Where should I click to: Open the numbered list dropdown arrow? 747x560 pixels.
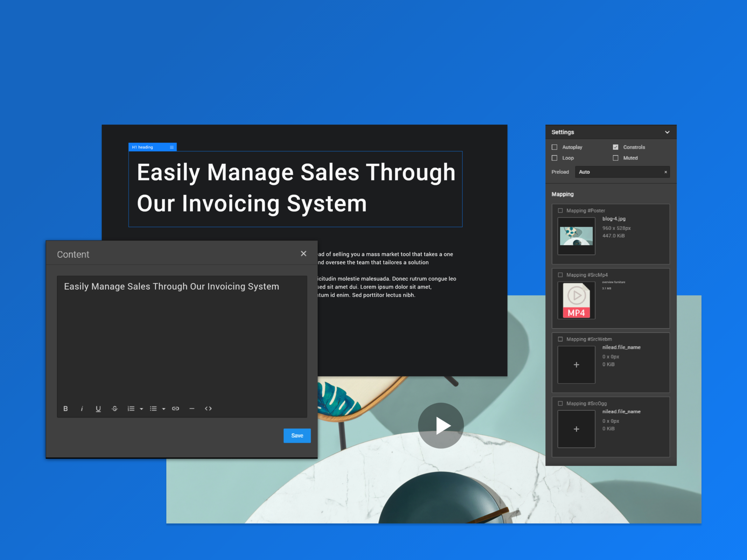click(x=141, y=409)
